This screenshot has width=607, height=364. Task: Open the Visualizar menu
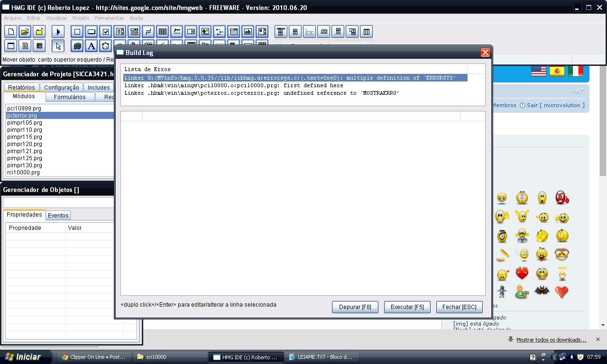(56, 18)
